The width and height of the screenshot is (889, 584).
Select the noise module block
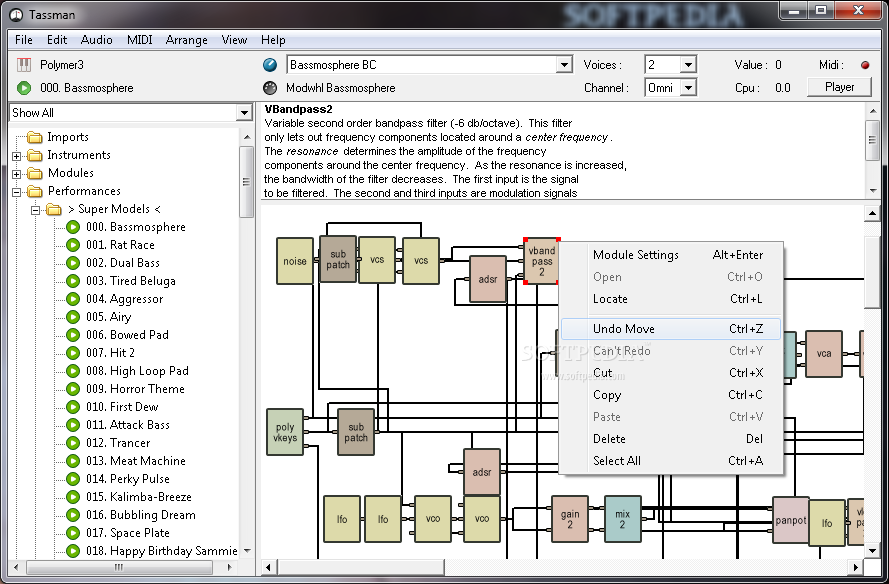(x=295, y=261)
